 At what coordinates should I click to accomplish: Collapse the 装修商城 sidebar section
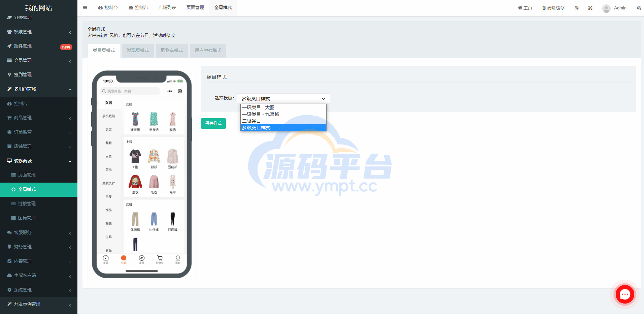click(x=39, y=161)
